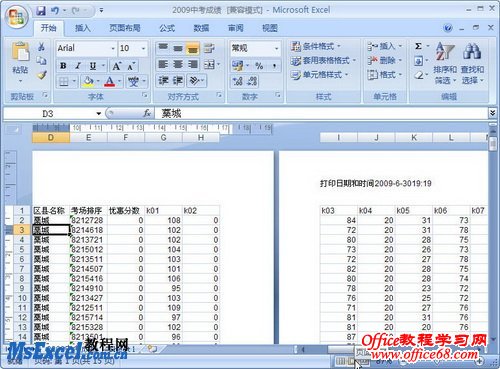Open the Alignment dialog launcher
Viewport: 500px width, 369px height.
(x=219, y=95)
